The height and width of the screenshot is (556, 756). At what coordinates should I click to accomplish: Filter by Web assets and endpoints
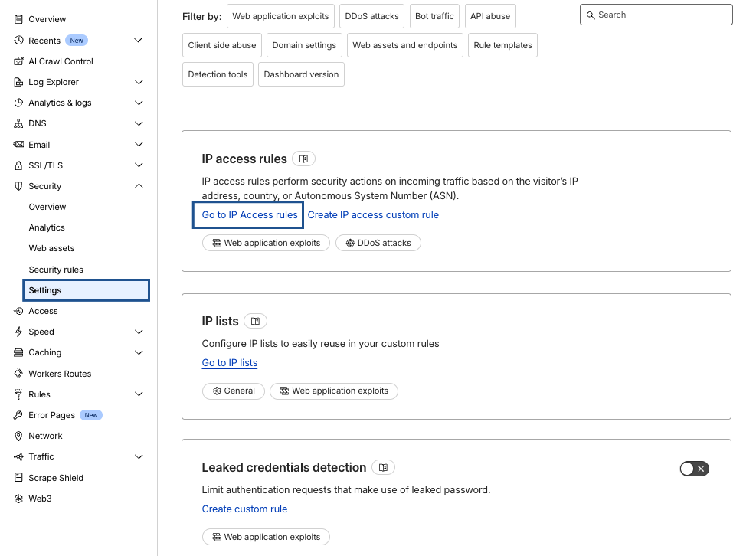(405, 45)
